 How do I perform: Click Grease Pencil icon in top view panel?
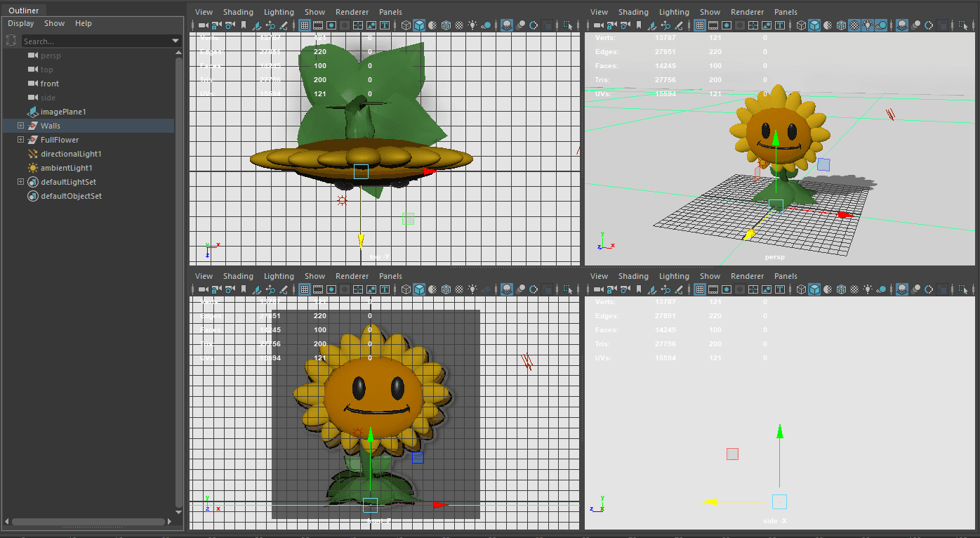click(284, 25)
